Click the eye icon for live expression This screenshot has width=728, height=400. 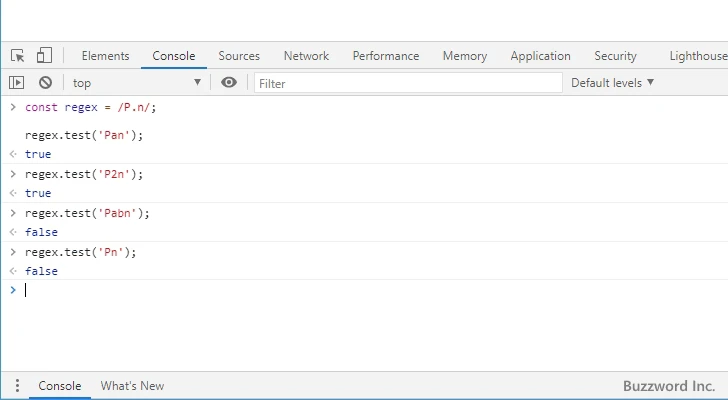tap(229, 83)
